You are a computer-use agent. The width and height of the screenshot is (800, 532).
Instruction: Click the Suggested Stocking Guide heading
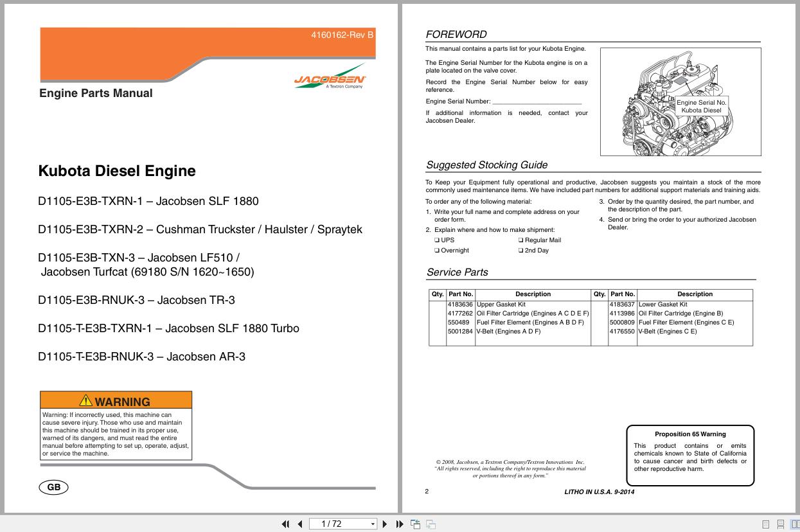point(486,165)
